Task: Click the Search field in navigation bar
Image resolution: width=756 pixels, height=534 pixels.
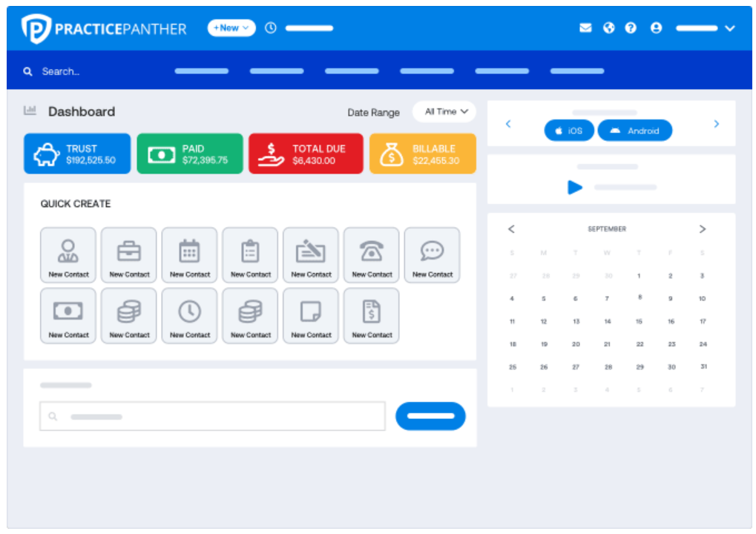Action: (x=61, y=71)
